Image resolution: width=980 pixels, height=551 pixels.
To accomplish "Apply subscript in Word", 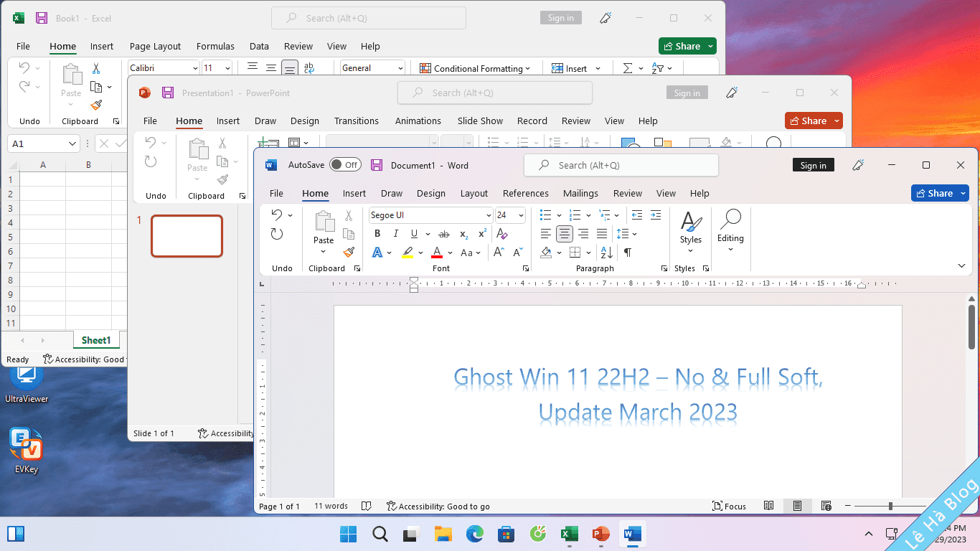I will (x=464, y=234).
